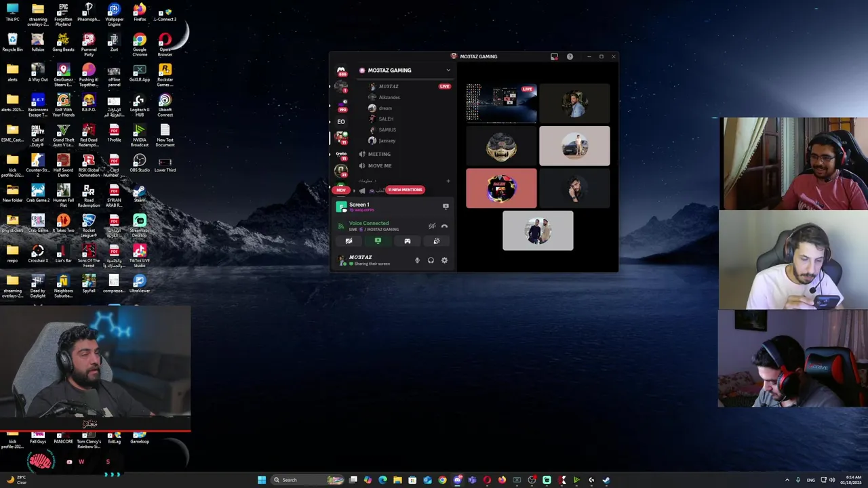Deafen audio with the headphones icon
The height and width of the screenshot is (488, 868).
click(431, 260)
